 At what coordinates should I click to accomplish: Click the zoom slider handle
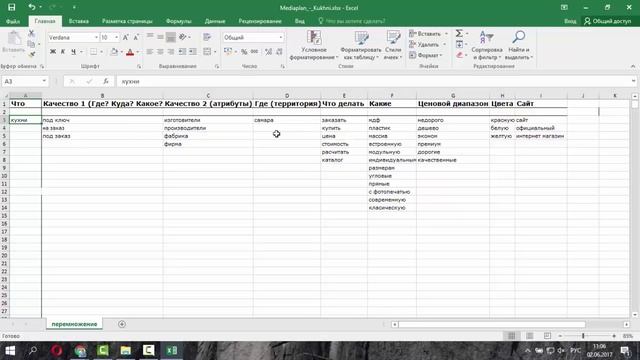pyautogui.click(x=583, y=336)
